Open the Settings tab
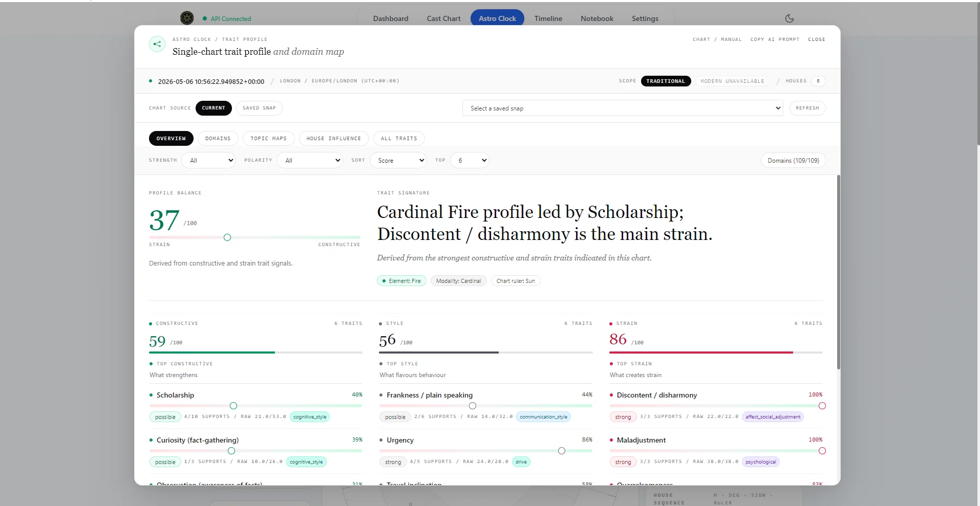 click(x=645, y=18)
